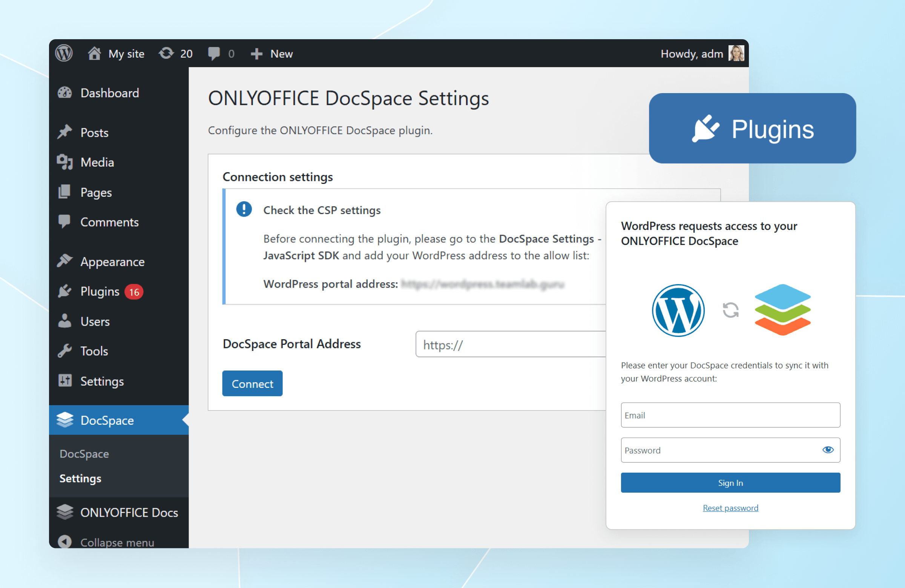Open the comments bubble icon in admin bar

(214, 54)
